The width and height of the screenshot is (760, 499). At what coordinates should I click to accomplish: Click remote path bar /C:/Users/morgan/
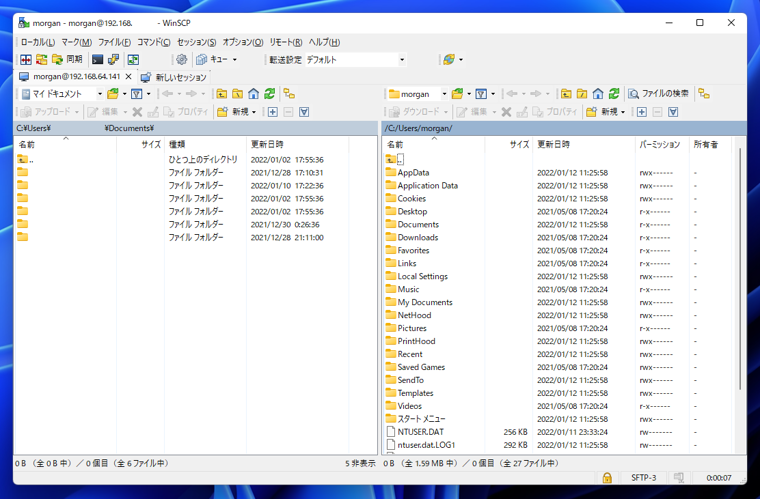564,128
